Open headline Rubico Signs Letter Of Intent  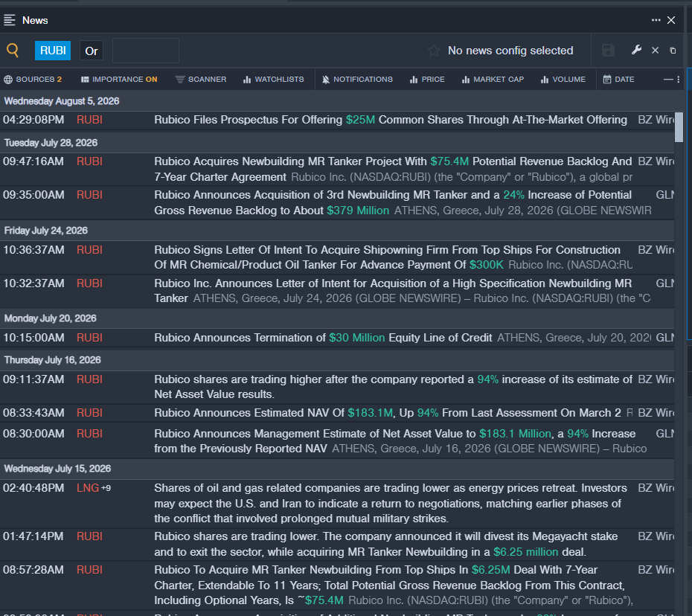[387, 257]
